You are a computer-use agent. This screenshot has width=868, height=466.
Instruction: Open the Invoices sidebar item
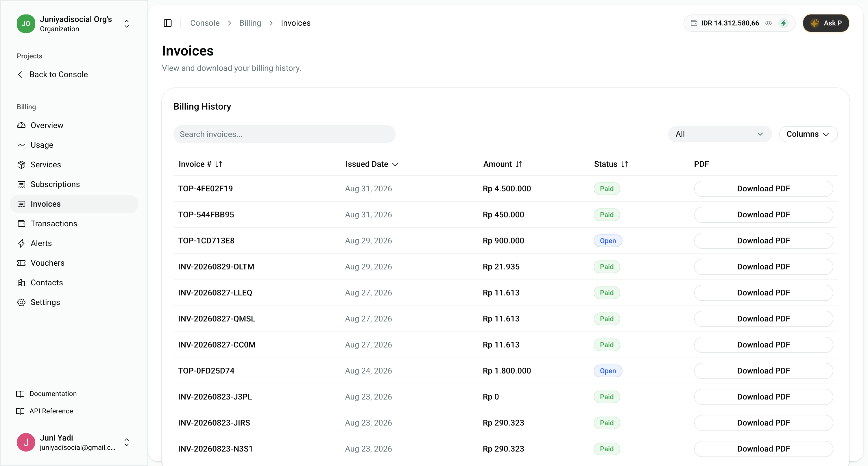pyautogui.click(x=74, y=204)
